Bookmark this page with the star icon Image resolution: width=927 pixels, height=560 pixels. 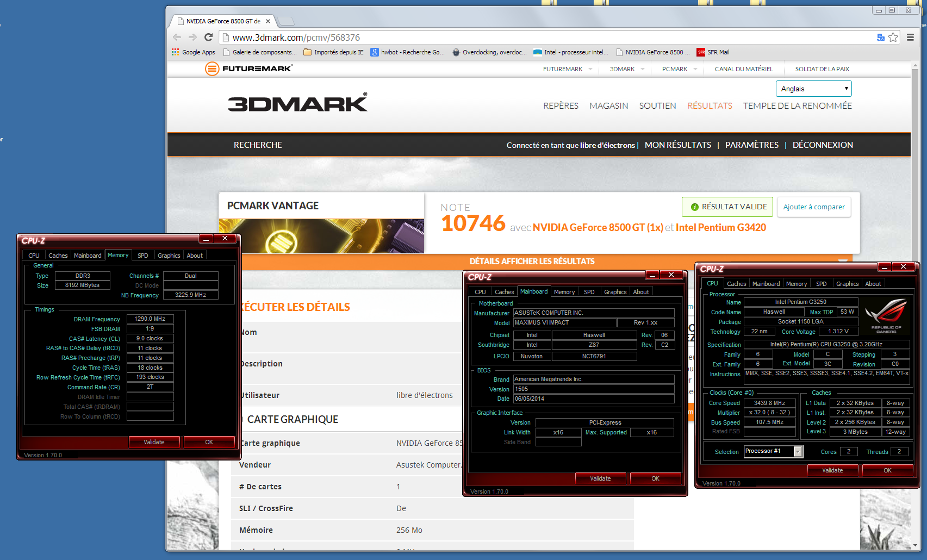point(893,38)
